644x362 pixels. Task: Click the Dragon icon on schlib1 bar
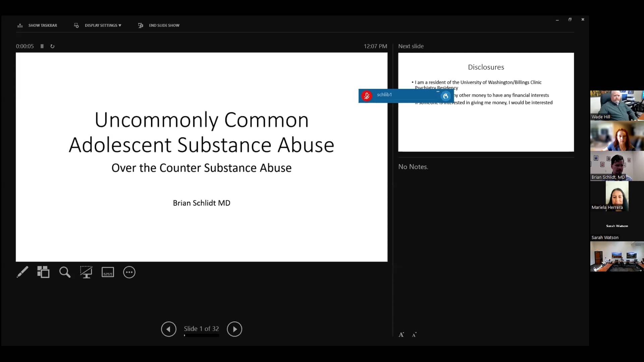[x=445, y=96]
